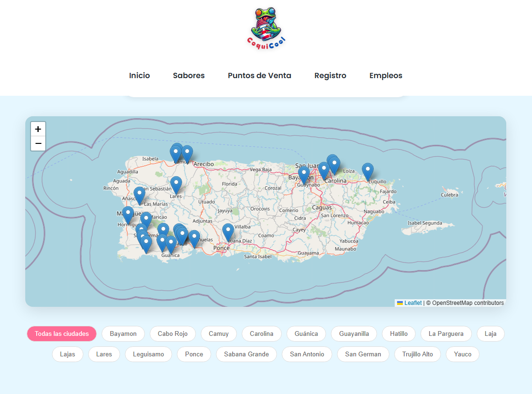Select the map marker near Luquillo

point(368,171)
